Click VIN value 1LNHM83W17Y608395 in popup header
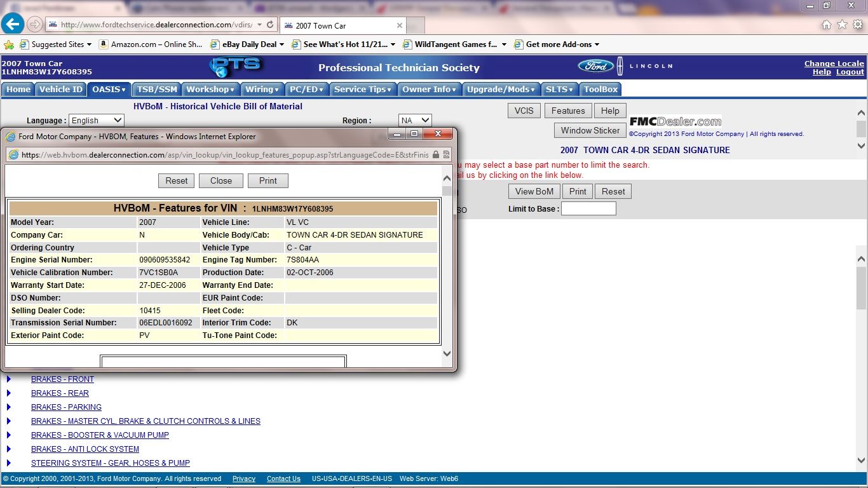This screenshot has width=868, height=488. pos(293,209)
